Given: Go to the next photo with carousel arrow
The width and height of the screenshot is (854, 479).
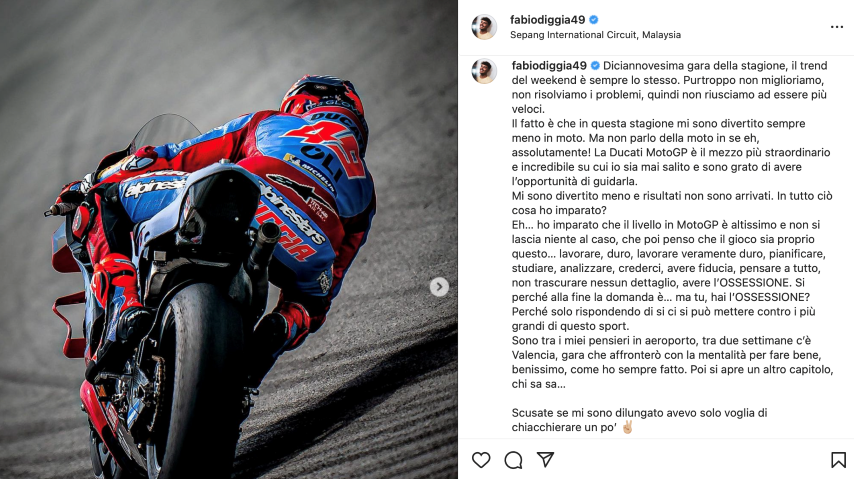Looking at the screenshot, I should 439,287.
